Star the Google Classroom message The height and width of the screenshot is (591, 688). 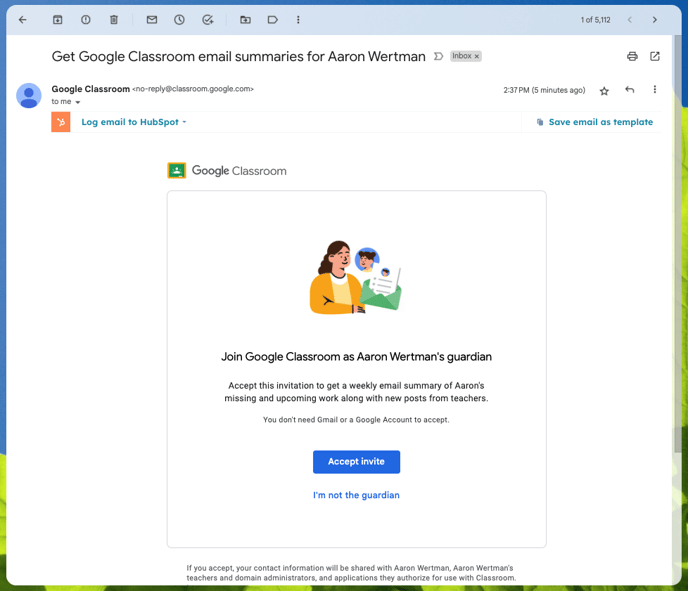(x=604, y=91)
